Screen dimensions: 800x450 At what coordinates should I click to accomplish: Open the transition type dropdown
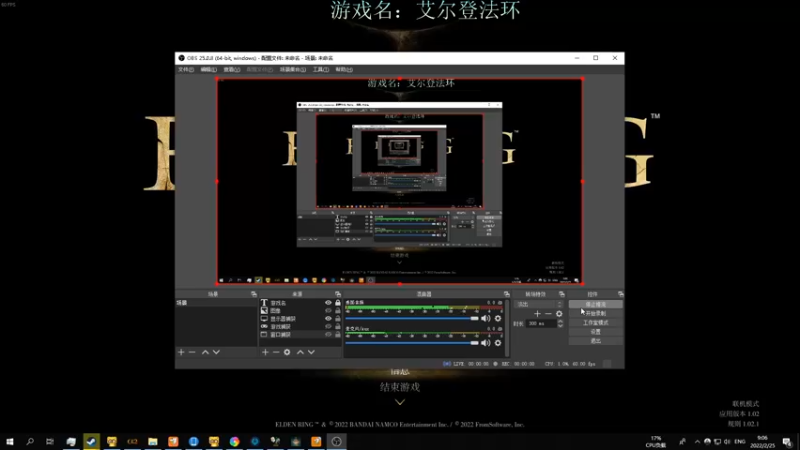pos(539,304)
